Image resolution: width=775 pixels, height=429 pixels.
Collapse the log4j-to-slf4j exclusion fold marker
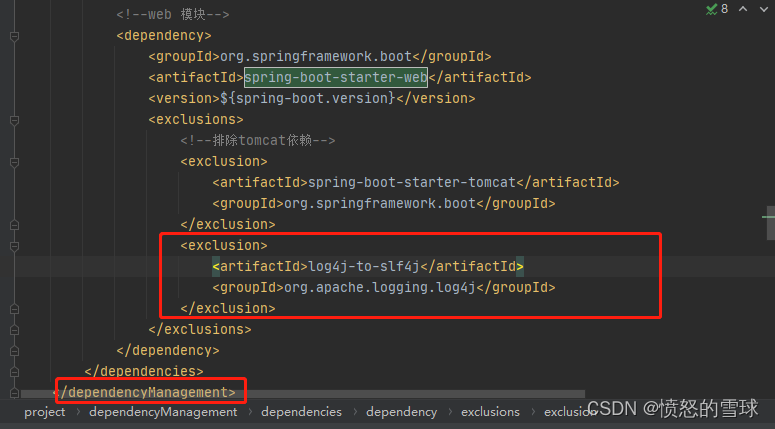coord(14,246)
